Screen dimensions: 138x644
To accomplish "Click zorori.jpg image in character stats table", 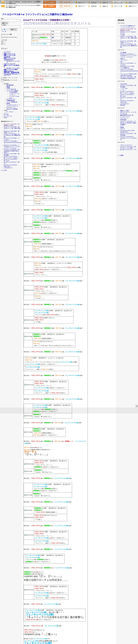I will coord(36,38).
